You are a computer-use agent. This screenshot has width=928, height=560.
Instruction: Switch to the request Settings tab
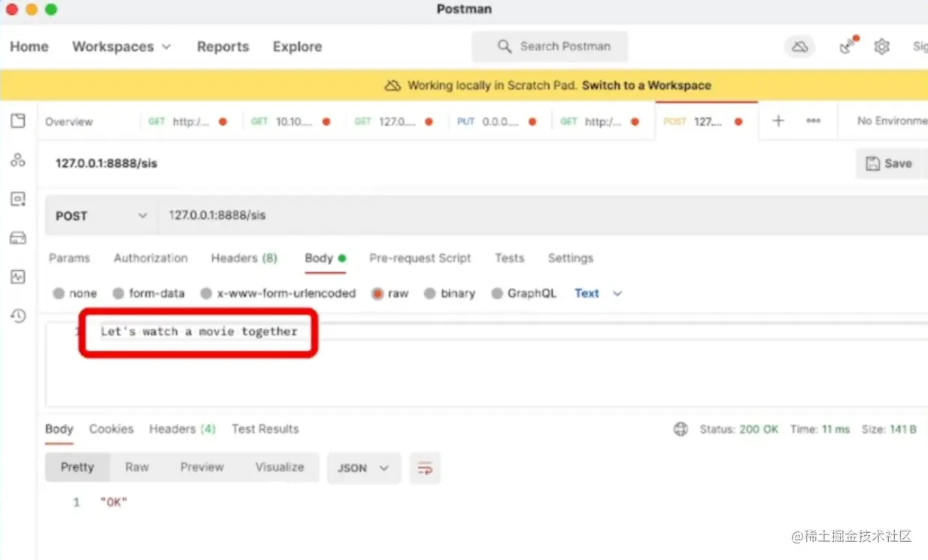coord(570,258)
